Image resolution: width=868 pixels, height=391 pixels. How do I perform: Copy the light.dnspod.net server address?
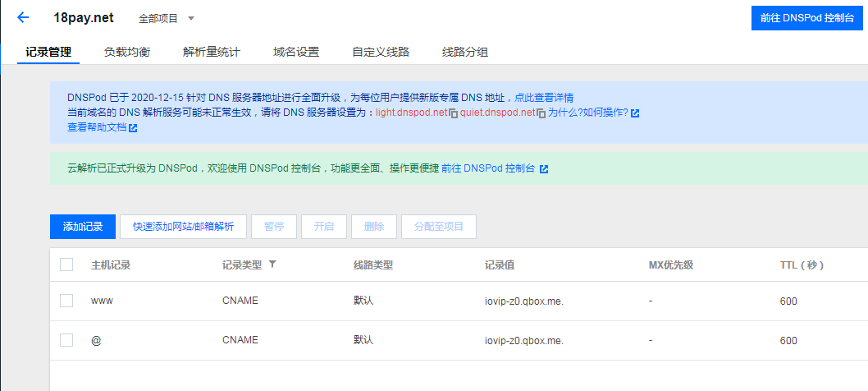tap(453, 113)
